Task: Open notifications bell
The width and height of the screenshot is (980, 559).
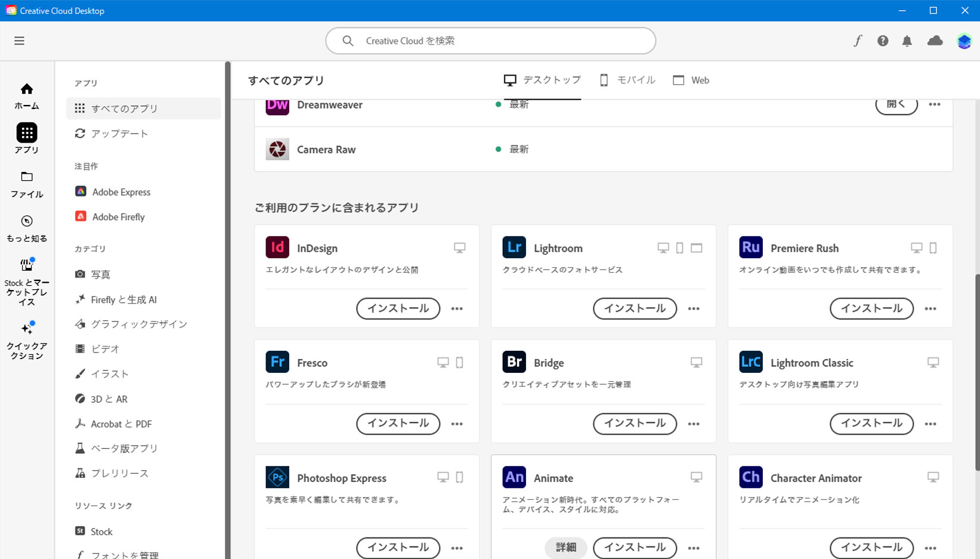Action: click(x=907, y=41)
